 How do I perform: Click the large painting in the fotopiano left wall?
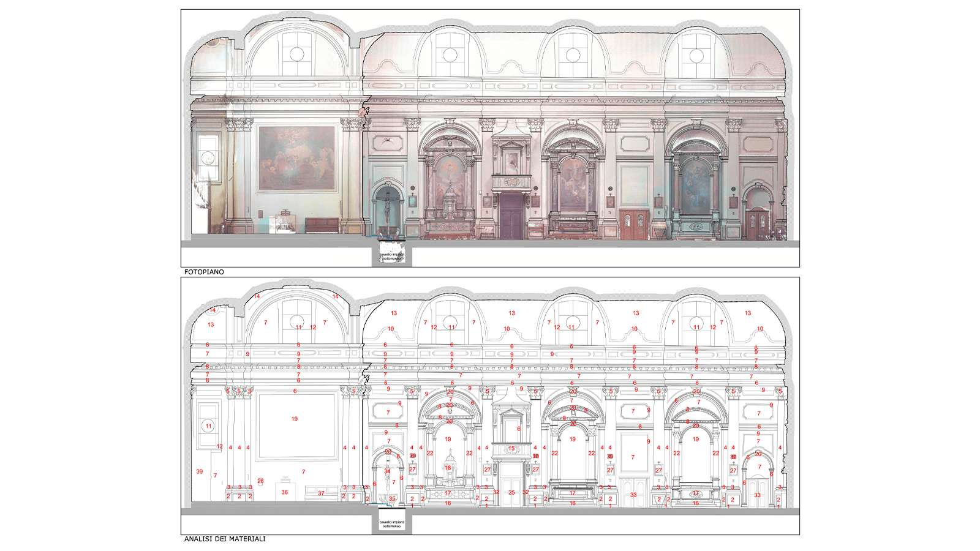pos(297,159)
